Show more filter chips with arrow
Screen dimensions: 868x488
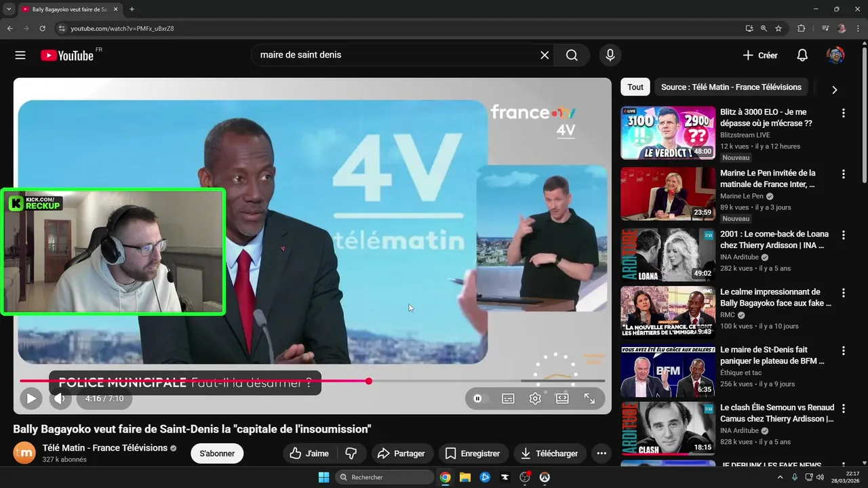(834, 89)
